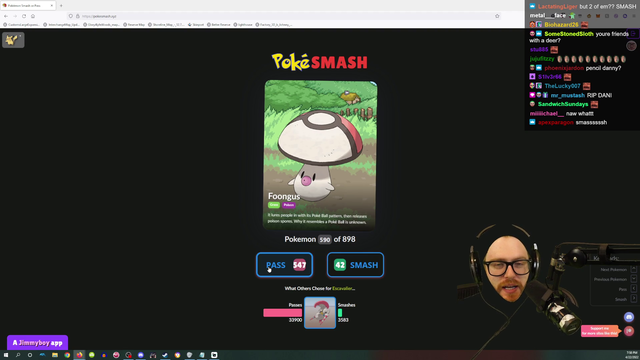Click the PokéSMASH logo

320,62
